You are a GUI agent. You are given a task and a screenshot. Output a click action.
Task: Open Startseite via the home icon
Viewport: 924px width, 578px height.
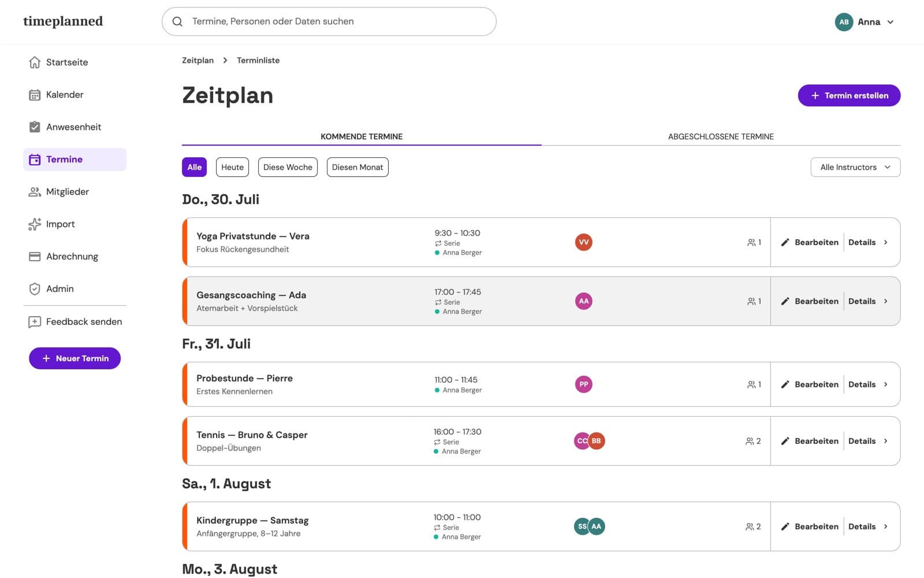(x=35, y=62)
